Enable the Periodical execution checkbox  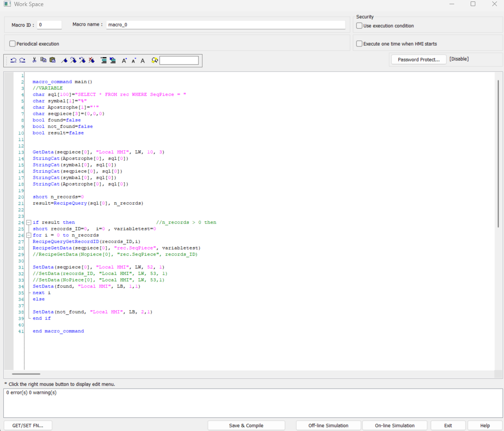[13, 44]
